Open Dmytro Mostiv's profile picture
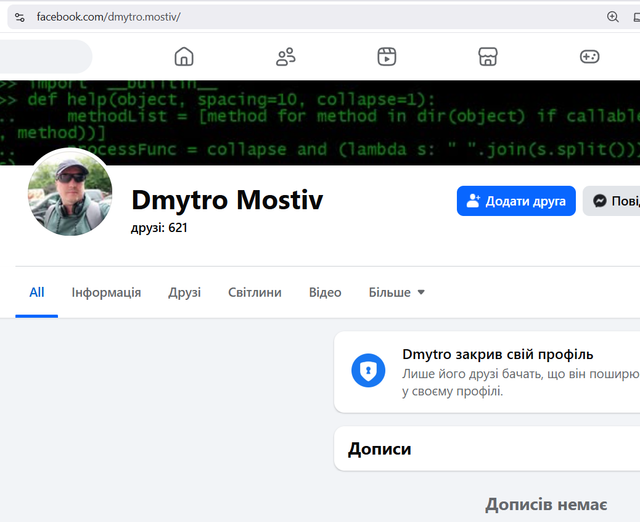 tap(70, 193)
